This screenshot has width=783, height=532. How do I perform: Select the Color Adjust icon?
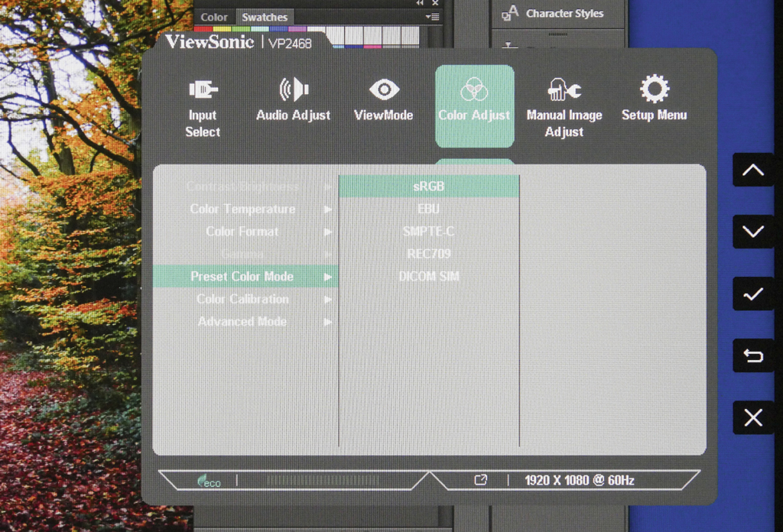(474, 90)
